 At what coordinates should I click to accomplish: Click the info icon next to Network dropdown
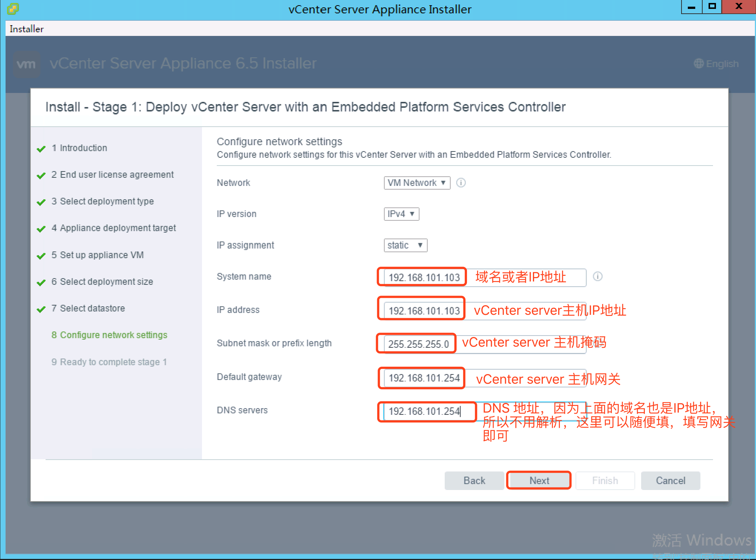coord(461,183)
